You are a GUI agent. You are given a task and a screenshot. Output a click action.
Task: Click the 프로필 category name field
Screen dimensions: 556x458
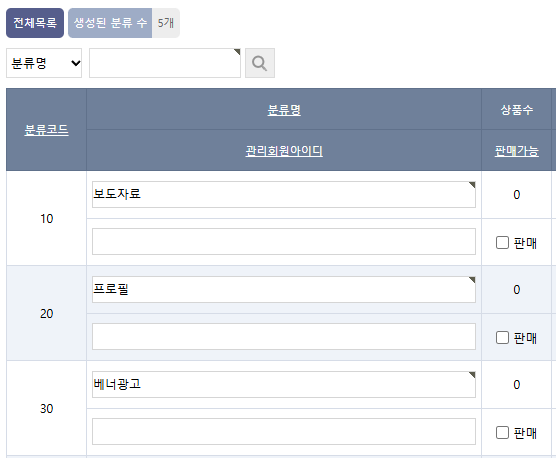click(x=284, y=289)
